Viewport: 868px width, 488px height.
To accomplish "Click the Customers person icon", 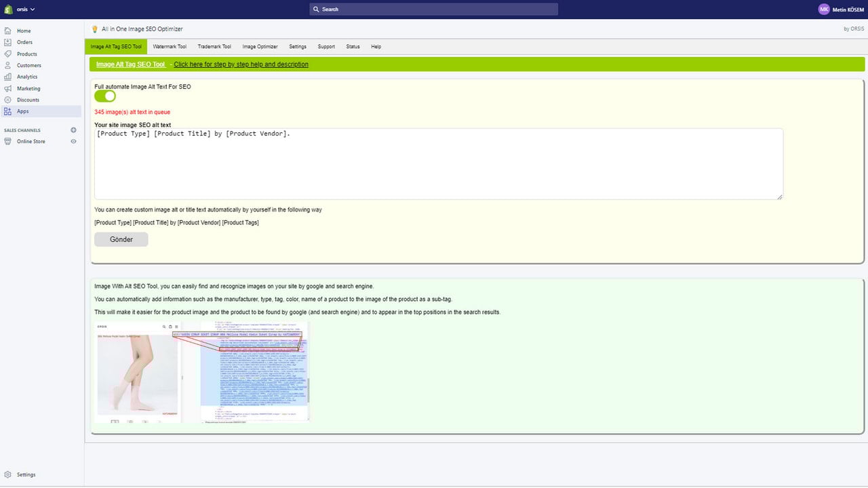I will [7, 65].
